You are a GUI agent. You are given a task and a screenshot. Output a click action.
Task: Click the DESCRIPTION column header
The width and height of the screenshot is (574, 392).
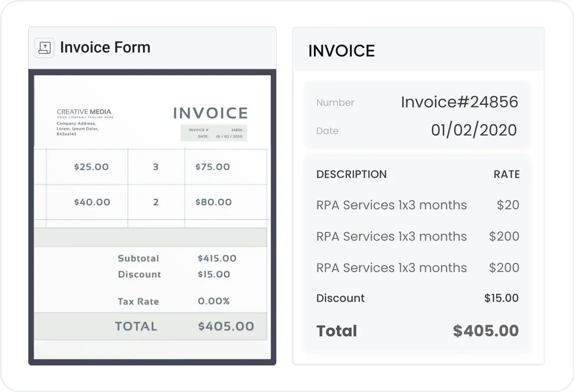point(352,174)
